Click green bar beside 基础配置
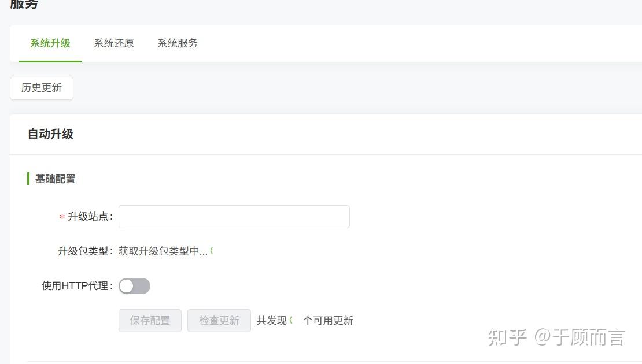 pyautogui.click(x=28, y=179)
